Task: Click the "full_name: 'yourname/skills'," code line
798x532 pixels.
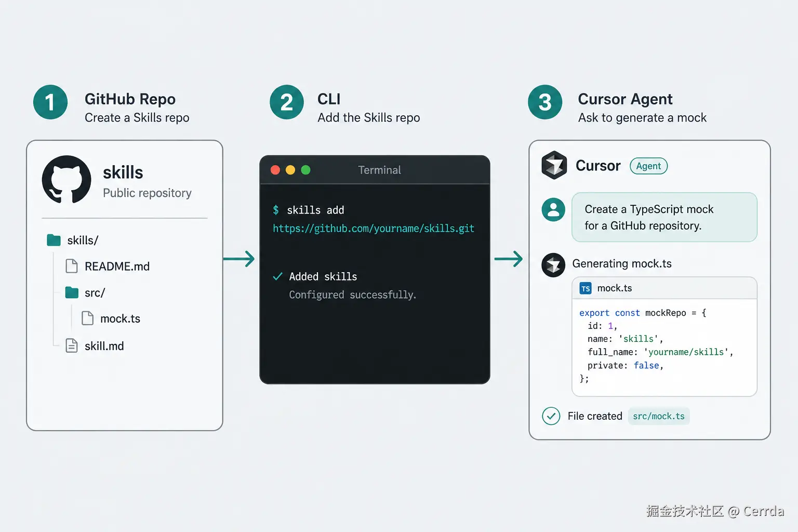Action: coord(660,352)
